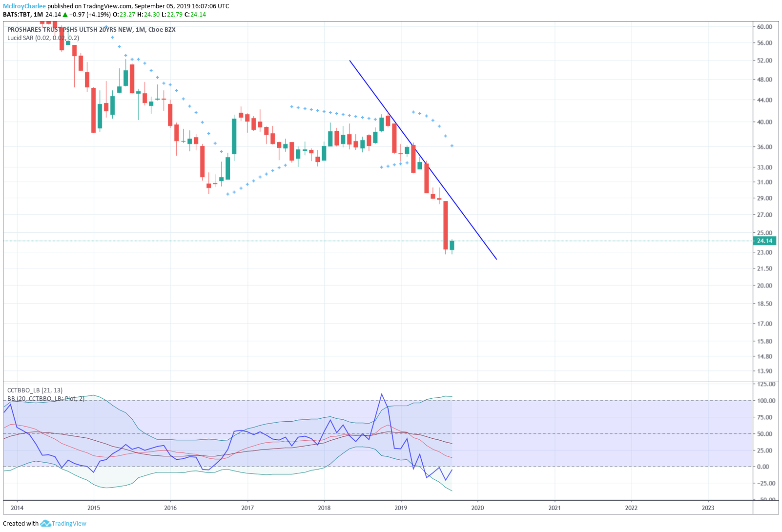Select the blue descending trendline
Image resolution: width=782 pixels, height=532 pixels.
[423, 160]
